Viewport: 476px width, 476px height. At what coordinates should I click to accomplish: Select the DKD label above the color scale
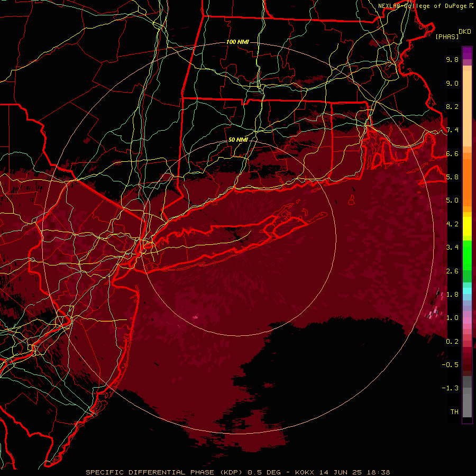coord(465,32)
